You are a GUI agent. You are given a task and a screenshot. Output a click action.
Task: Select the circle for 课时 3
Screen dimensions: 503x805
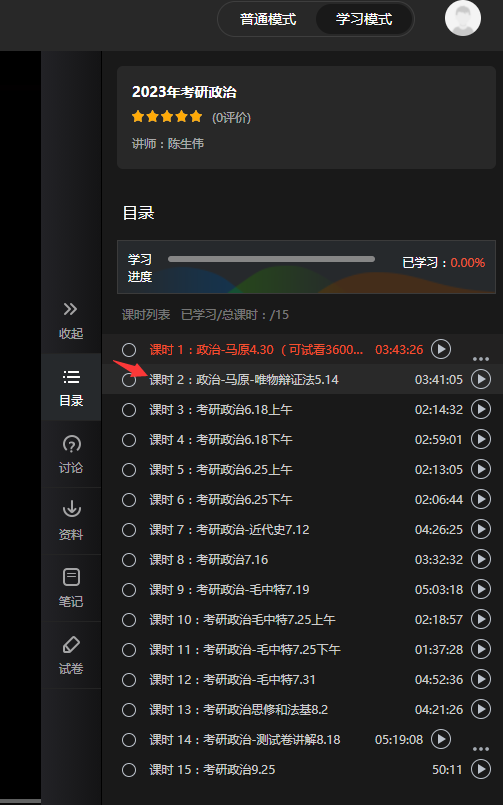tap(129, 410)
